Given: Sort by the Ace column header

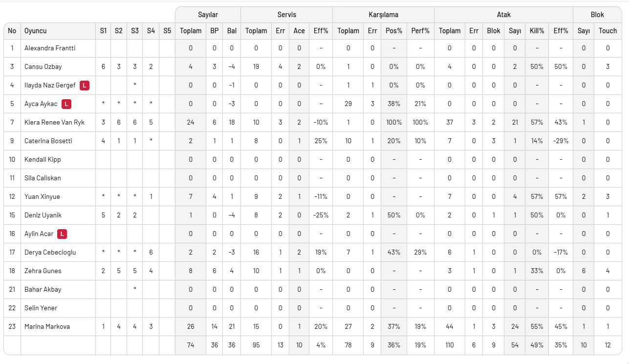Looking at the screenshot, I should tap(299, 31).
